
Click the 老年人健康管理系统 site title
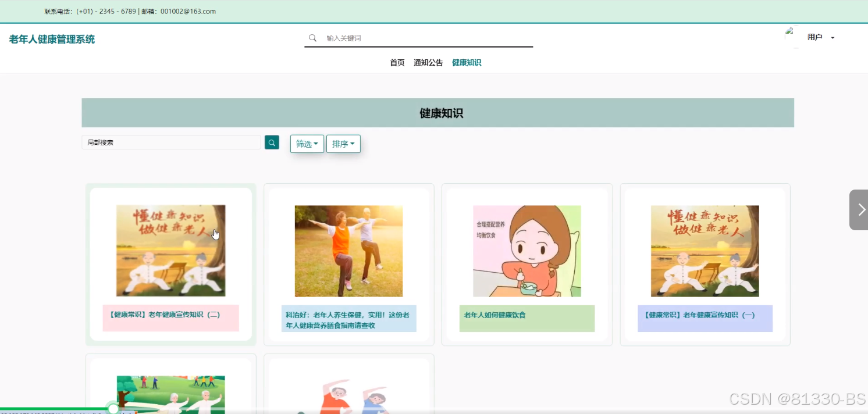[x=52, y=39]
